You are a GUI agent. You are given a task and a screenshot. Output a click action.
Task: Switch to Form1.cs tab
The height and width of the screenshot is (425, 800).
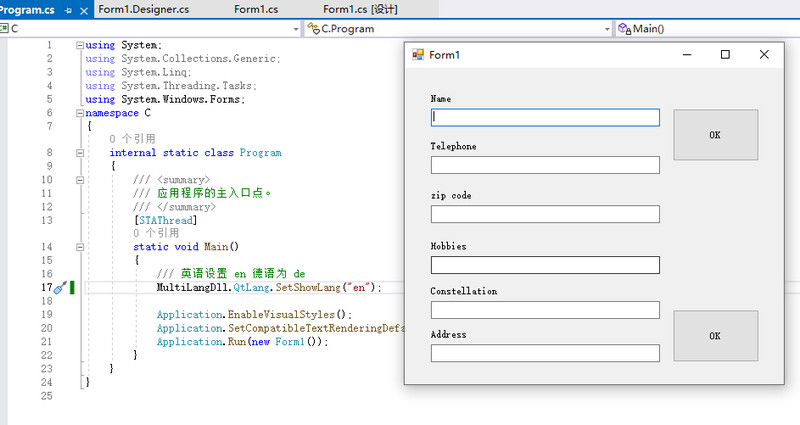[256, 9]
